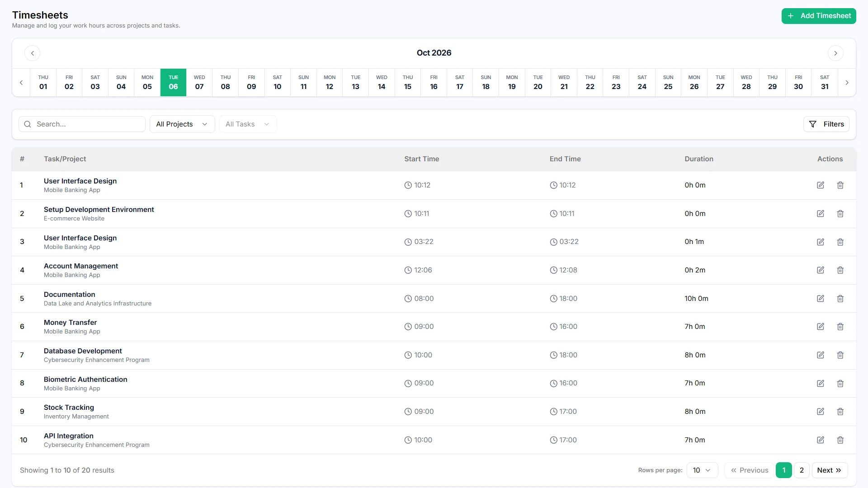
Task: Go to page 2 of results
Action: click(x=802, y=470)
